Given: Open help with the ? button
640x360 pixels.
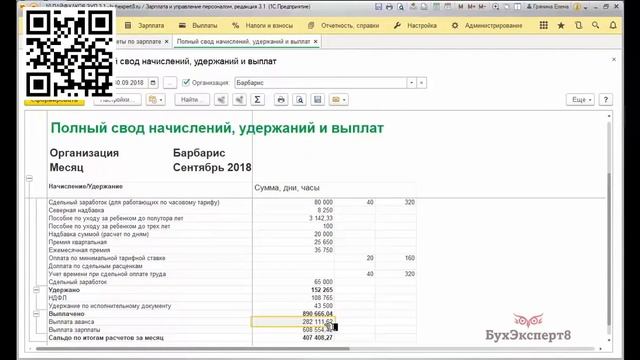Looking at the screenshot, I should [606, 100].
